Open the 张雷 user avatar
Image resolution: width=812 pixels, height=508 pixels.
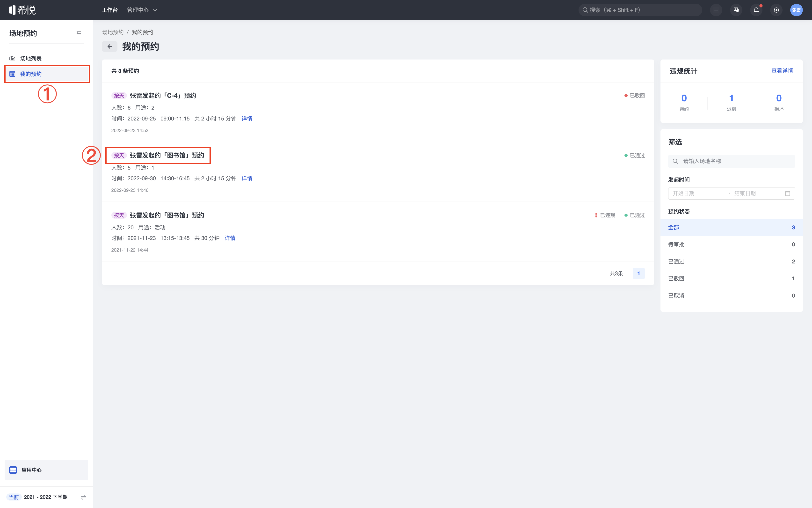pyautogui.click(x=797, y=10)
